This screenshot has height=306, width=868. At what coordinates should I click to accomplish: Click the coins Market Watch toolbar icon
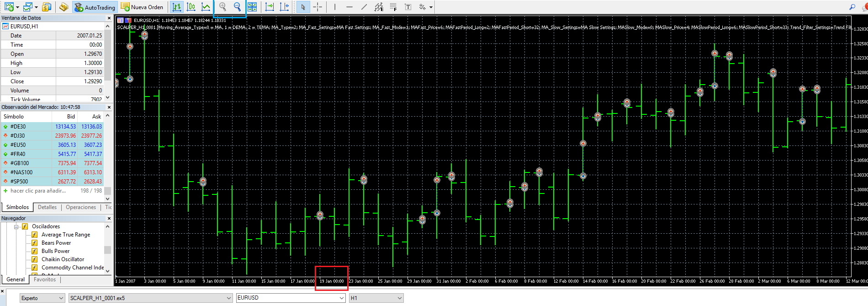click(46, 7)
